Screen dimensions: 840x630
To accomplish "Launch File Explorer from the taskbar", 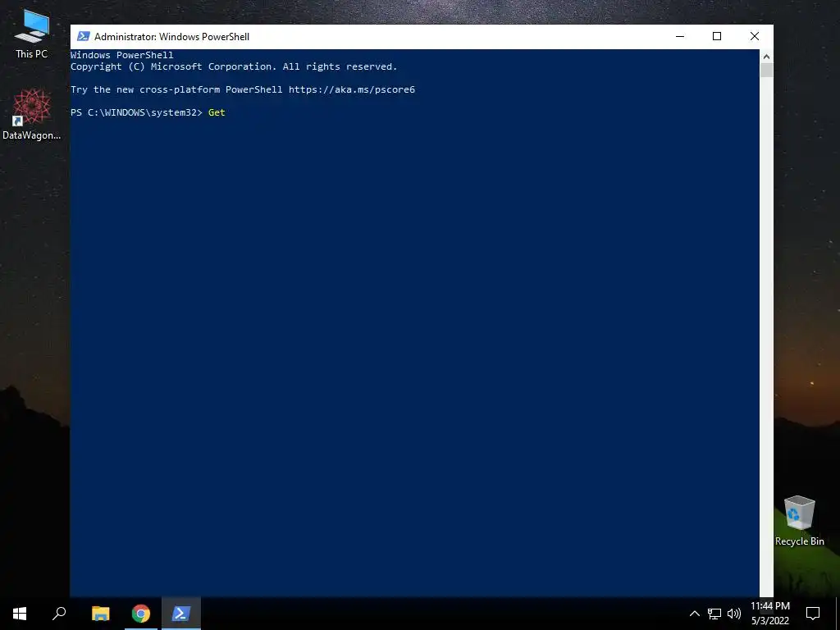I will tap(100, 614).
